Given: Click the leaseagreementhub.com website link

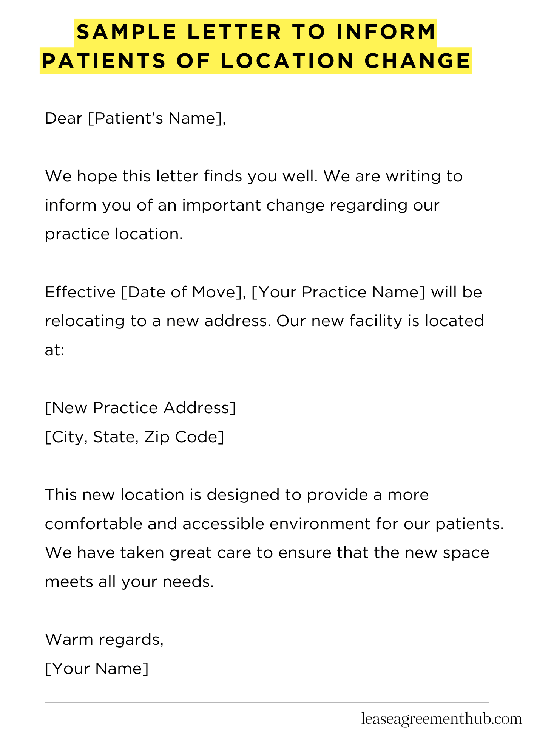Looking at the screenshot, I should 441,719.
